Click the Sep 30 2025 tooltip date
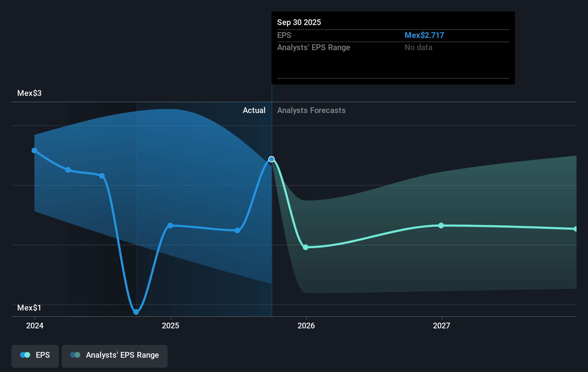The image size is (588, 372). point(299,22)
